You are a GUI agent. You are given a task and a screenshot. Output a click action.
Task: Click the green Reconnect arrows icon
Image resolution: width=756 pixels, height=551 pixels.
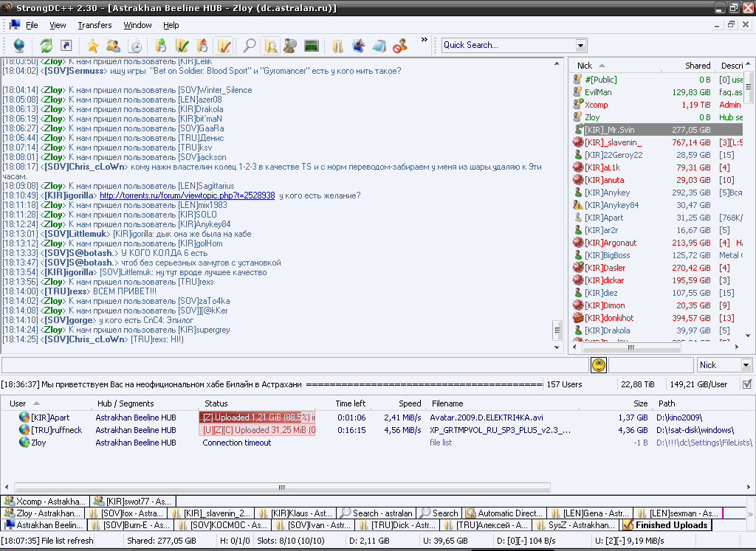click(x=47, y=46)
